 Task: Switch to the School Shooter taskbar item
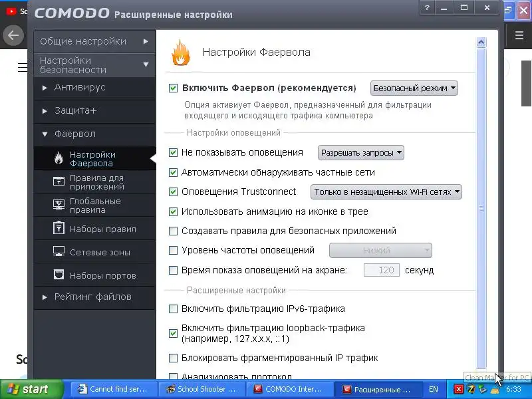(201, 389)
